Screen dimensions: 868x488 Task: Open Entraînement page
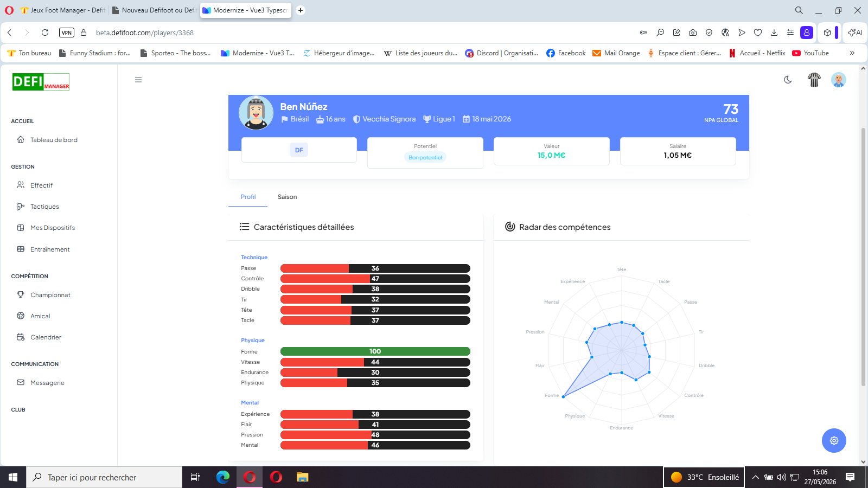[x=50, y=249]
